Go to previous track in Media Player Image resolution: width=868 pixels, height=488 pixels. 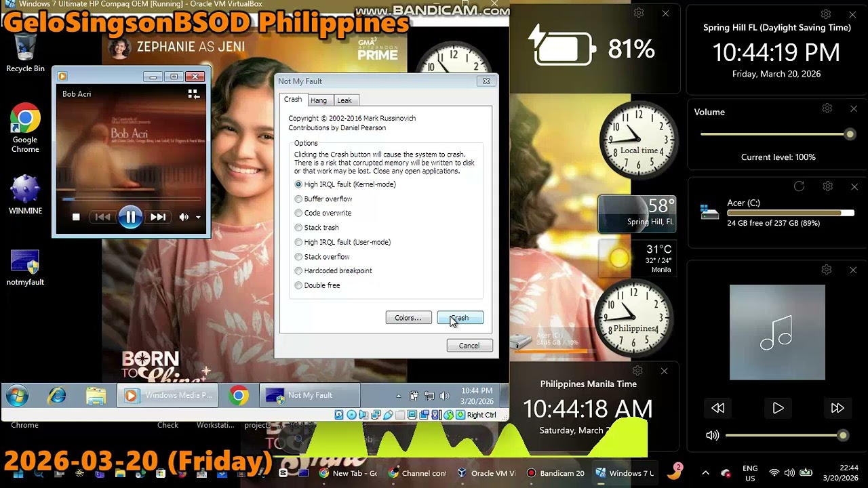click(x=102, y=217)
